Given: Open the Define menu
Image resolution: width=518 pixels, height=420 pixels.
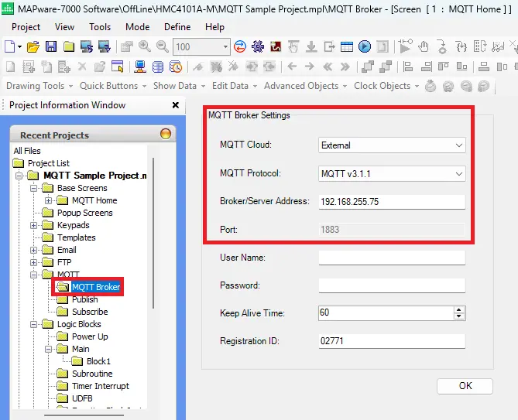Looking at the screenshot, I should click(177, 27).
